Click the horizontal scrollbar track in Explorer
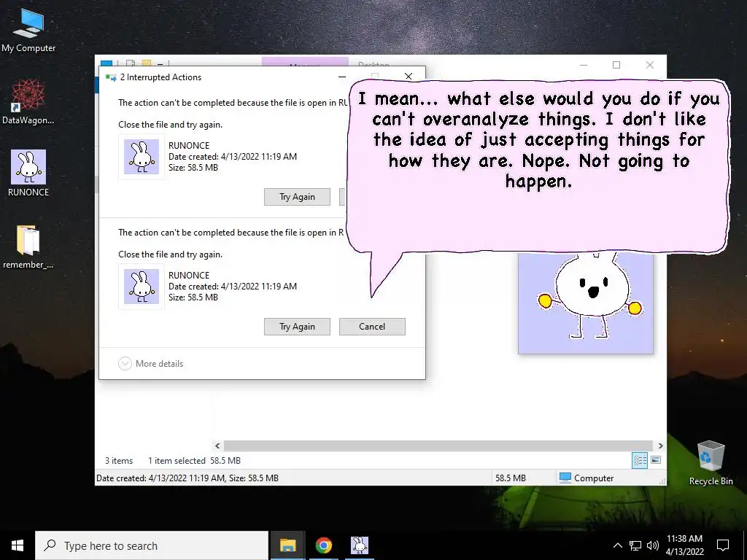This screenshot has height=560, width=747. coord(438,446)
